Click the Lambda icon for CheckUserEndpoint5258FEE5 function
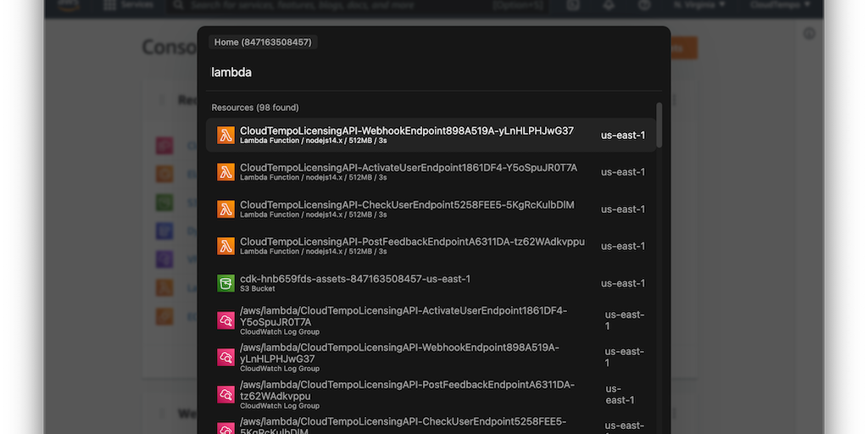Image resolution: width=868 pixels, height=434 pixels. (x=225, y=209)
